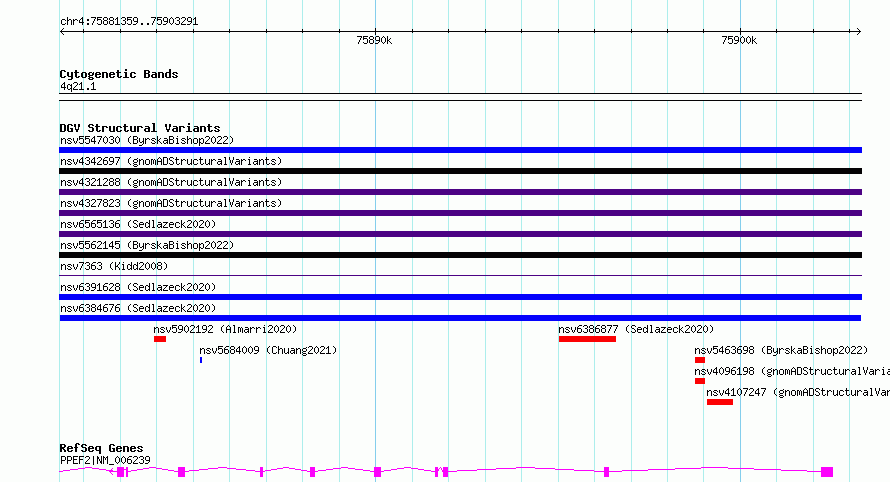Viewport: 890px width, 482px height.
Task: Select the red bar under nsv4107247
Action: (720, 402)
